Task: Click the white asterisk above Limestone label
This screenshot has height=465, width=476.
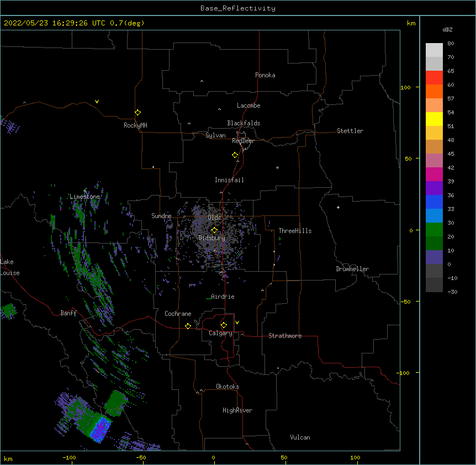Action: click(x=84, y=191)
